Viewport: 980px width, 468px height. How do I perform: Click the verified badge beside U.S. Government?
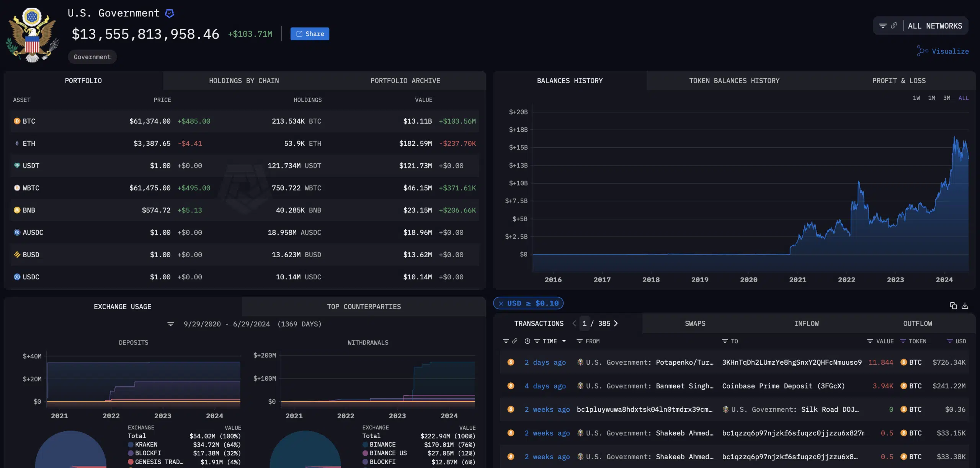(169, 13)
